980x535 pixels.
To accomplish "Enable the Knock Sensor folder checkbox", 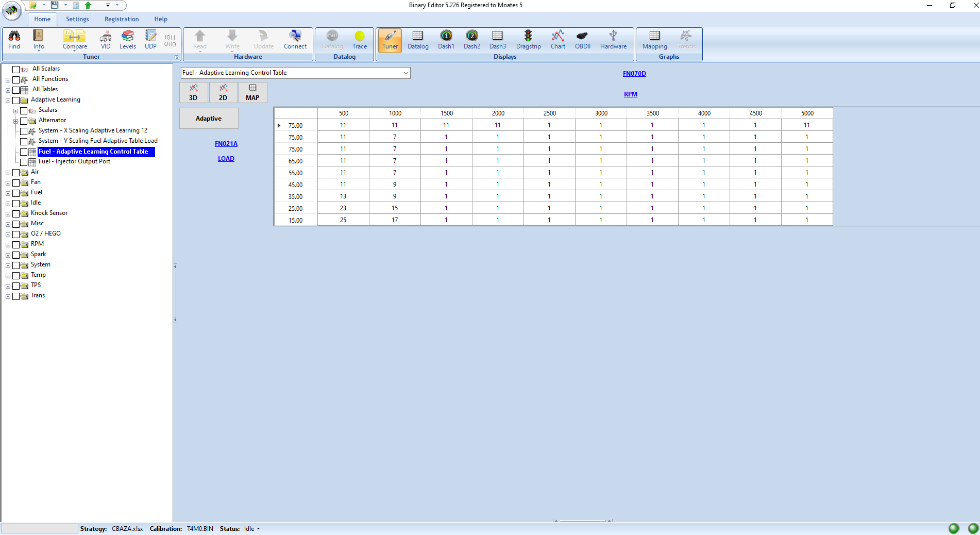I will [16, 213].
